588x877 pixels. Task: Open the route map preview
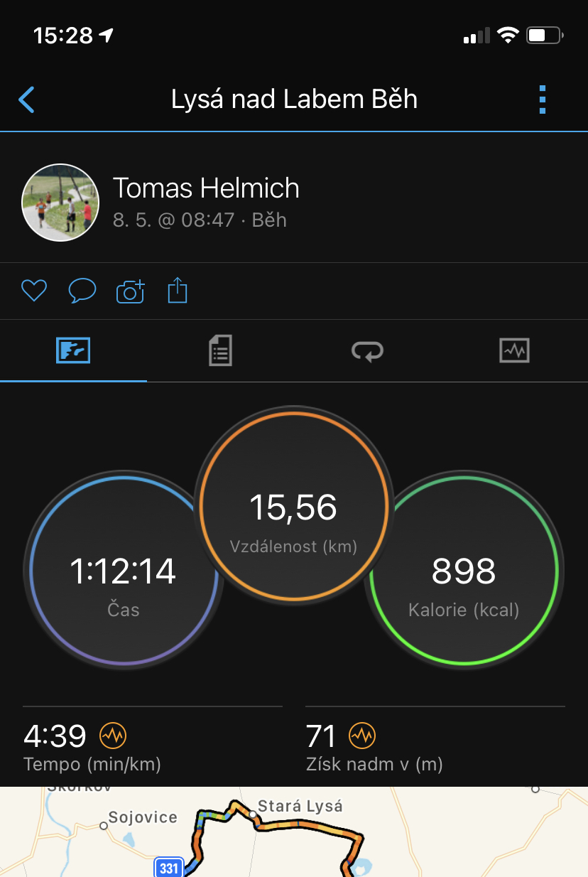point(294,832)
